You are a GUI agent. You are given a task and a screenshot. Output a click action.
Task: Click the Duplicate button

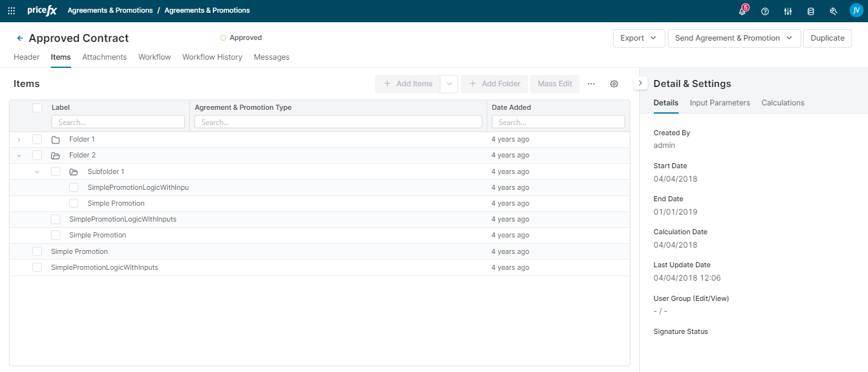pos(827,38)
